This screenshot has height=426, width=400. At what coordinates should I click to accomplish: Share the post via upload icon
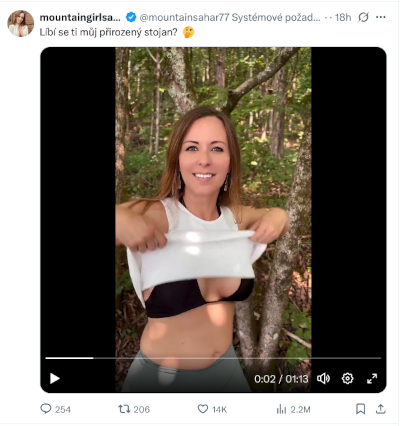coord(381,409)
